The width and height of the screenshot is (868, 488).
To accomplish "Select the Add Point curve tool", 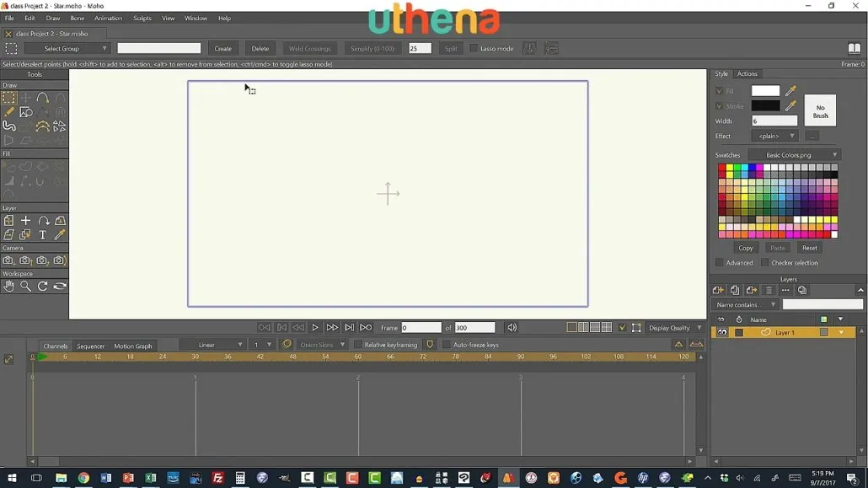I will (x=42, y=98).
